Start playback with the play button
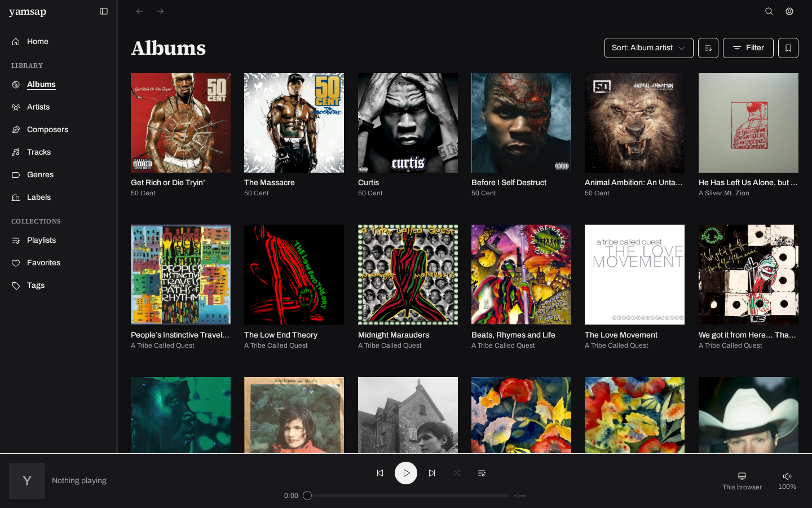 pos(406,473)
